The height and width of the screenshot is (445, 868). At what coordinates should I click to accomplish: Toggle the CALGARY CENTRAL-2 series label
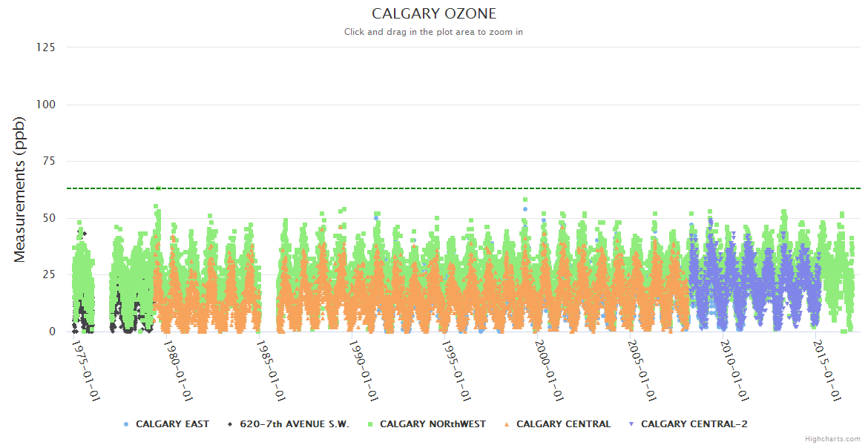[694, 424]
